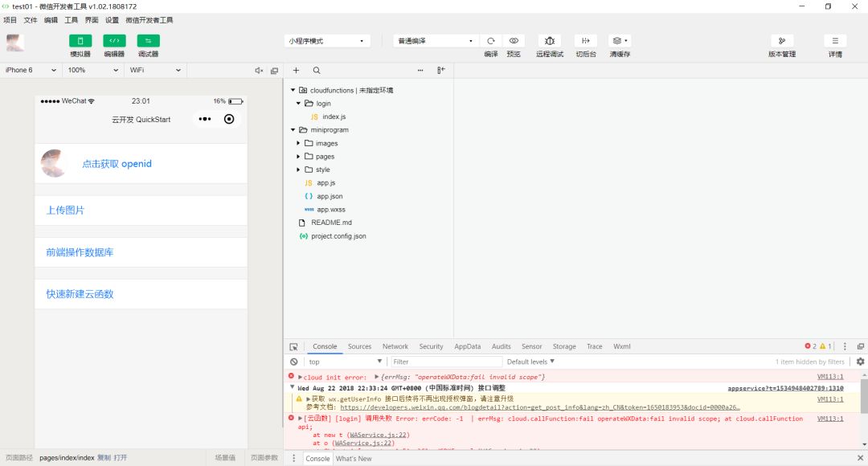Switch to the AppData tab

pos(468,346)
